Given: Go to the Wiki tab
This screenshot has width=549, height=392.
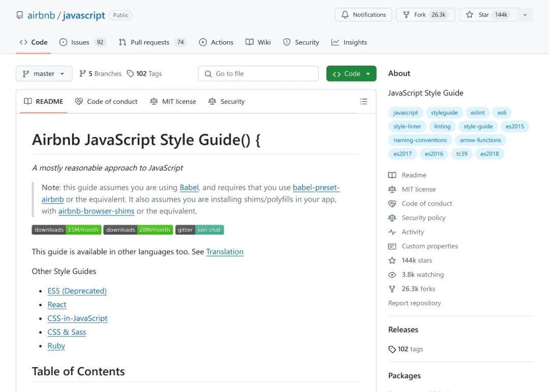Looking at the screenshot, I should pyautogui.click(x=258, y=42).
